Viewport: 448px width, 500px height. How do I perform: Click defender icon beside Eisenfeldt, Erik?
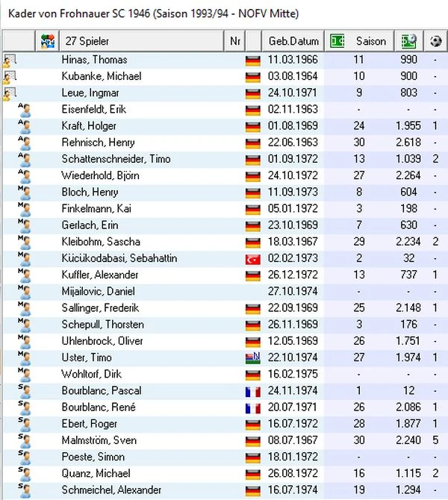click(25, 110)
